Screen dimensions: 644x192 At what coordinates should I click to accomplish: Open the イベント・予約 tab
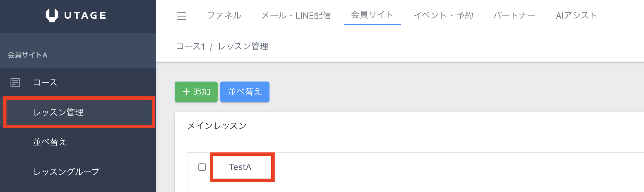444,15
